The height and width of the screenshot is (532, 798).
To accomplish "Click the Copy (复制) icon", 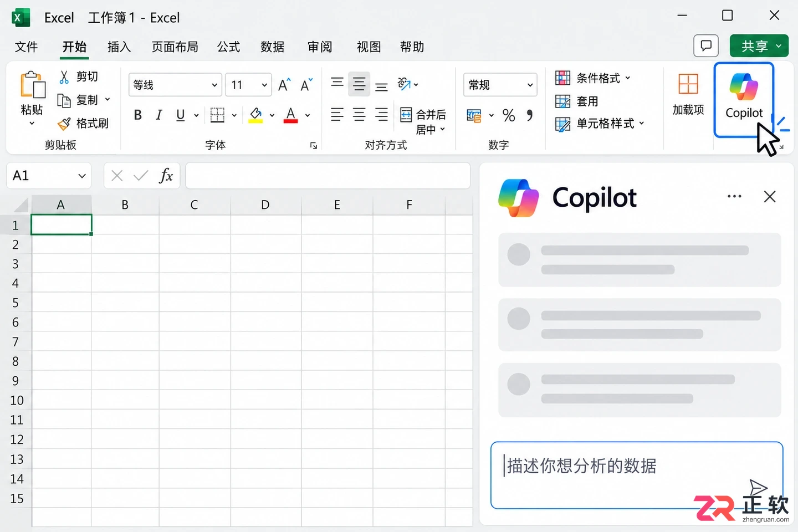I will [x=64, y=100].
